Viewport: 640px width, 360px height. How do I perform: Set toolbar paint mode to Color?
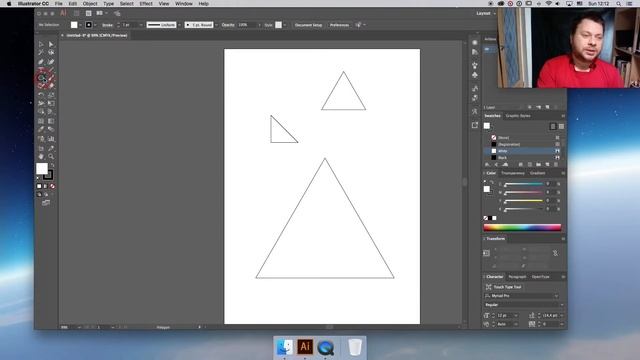tap(39, 186)
